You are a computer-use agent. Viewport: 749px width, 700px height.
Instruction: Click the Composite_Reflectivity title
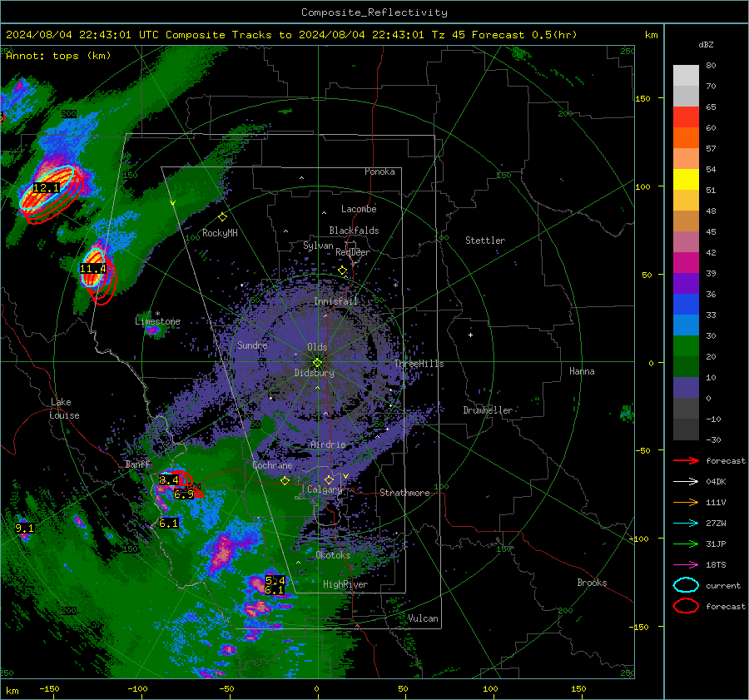coord(374,12)
